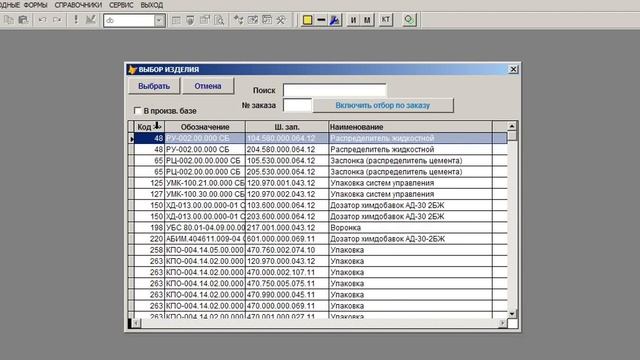Image resolution: width=640 pixels, height=360 pixels.
Task: Open the ВЫХОД menu
Action: tap(152, 5)
